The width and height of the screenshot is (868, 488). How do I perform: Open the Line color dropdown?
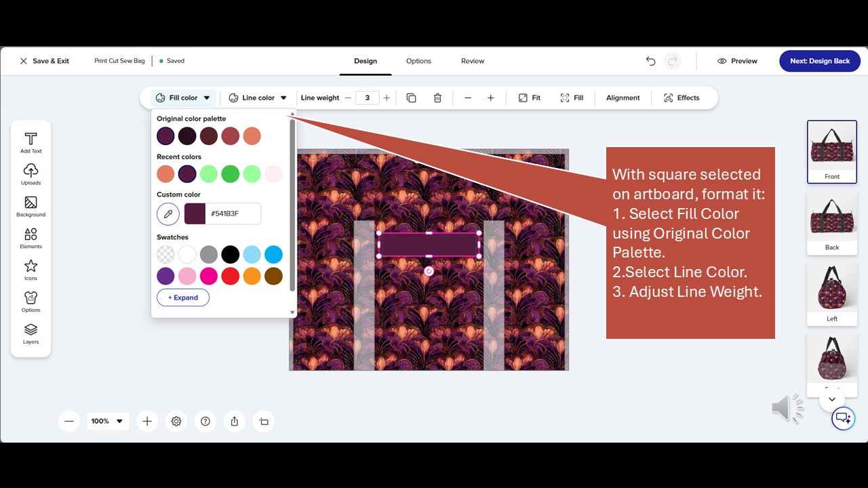click(258, 98)
